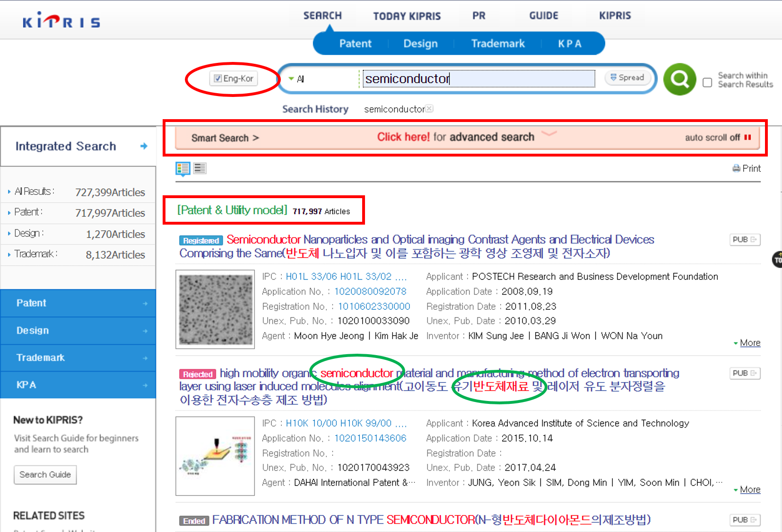The height and width of the screenshot is (532, 782).
Task: Click the TOP scroll button at right edge
Action: click(x=777, y=260)
